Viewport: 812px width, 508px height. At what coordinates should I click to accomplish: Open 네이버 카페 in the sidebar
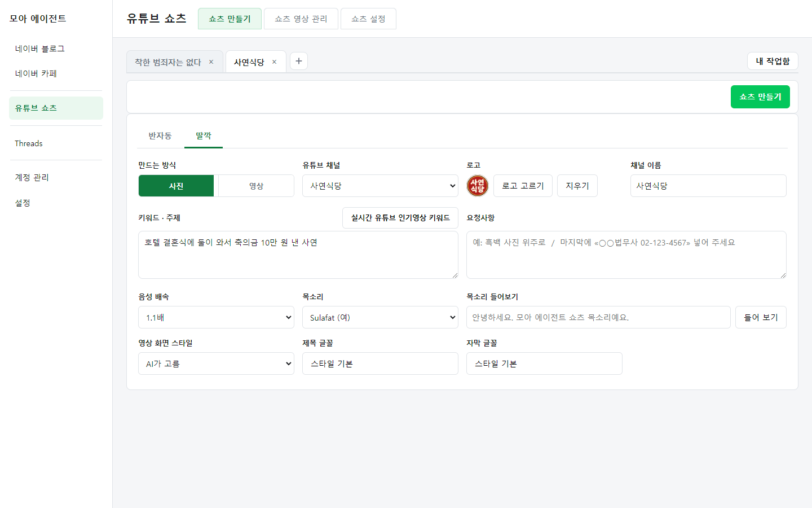(56, 73)
